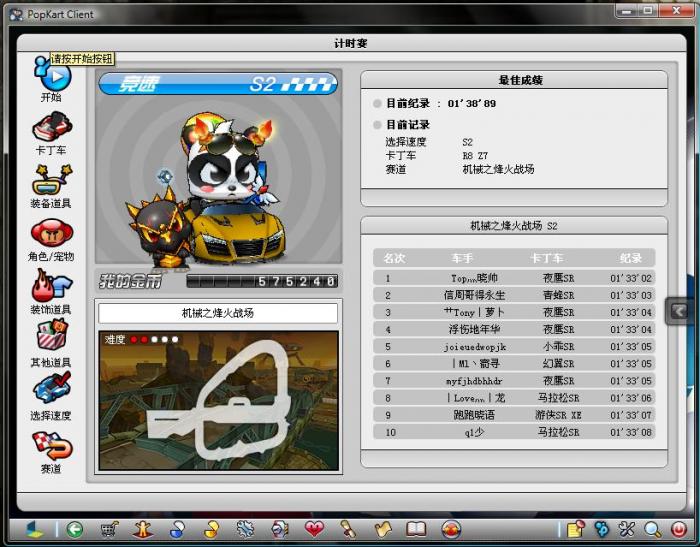Select rank 3 row Tony 萝卜
The height and width of the screenshot is (547, 700).
pyautogui.click(x=514, y=312)
